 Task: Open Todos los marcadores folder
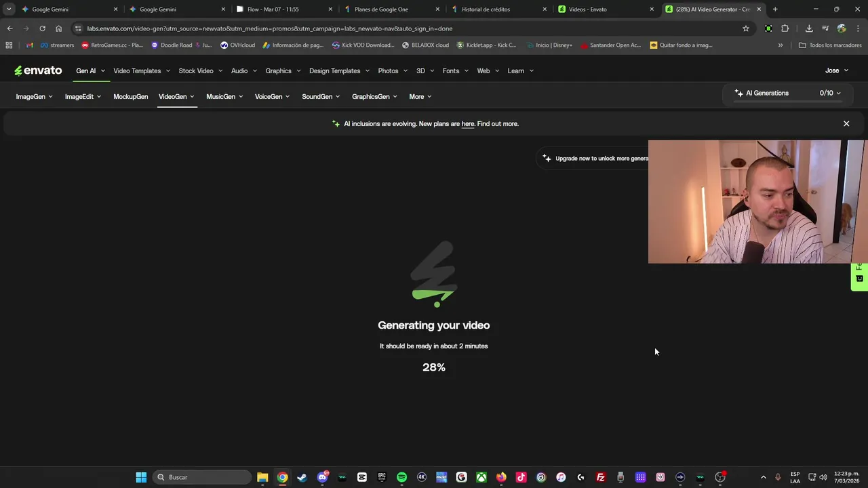(830, 45)
